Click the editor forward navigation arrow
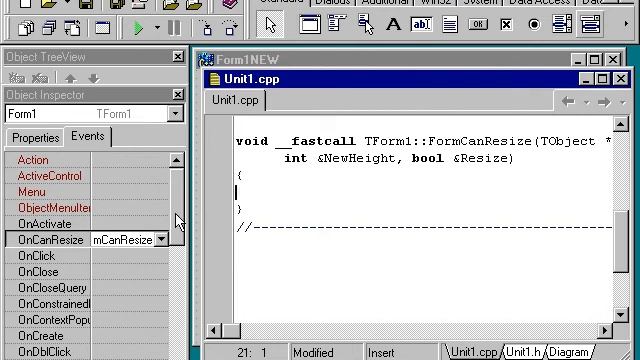 604,101
